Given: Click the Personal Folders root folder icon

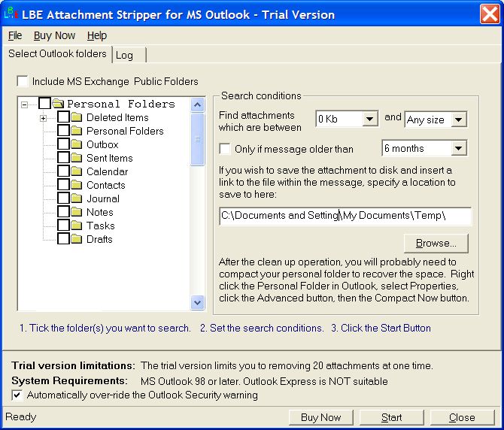Looking at the screenshot, I should coord(58,104).
